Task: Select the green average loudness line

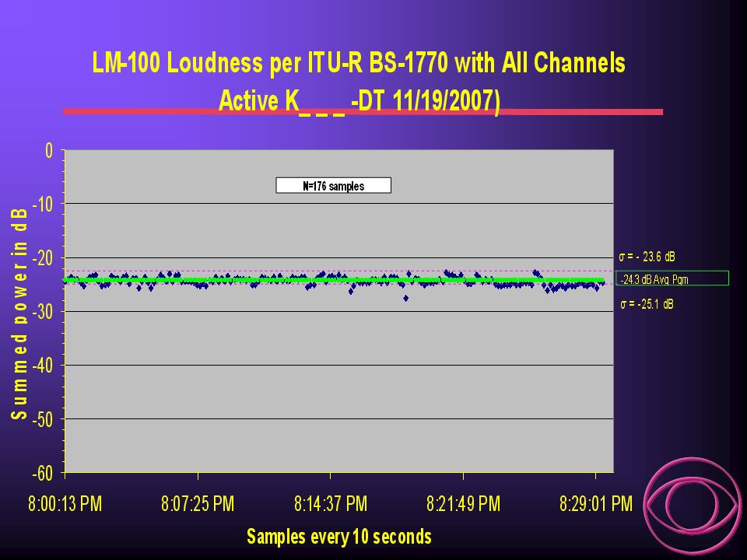Action: click(x=334, y=280)
